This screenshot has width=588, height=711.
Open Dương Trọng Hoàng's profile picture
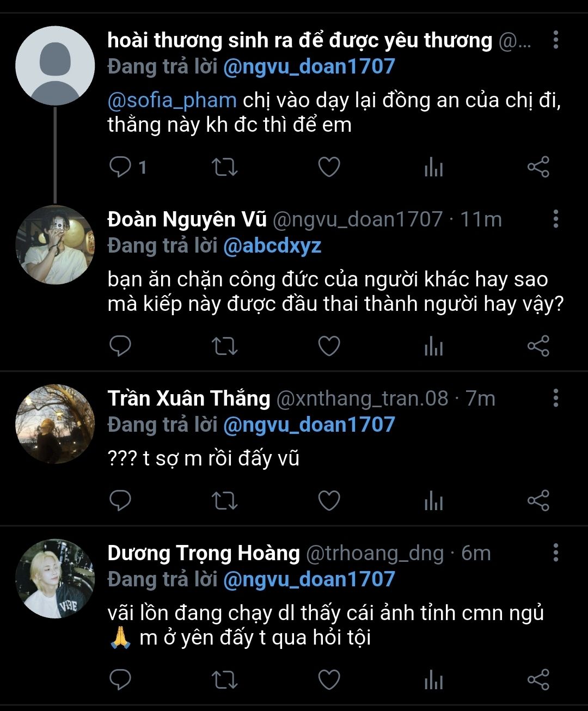[x=55, y=579]
